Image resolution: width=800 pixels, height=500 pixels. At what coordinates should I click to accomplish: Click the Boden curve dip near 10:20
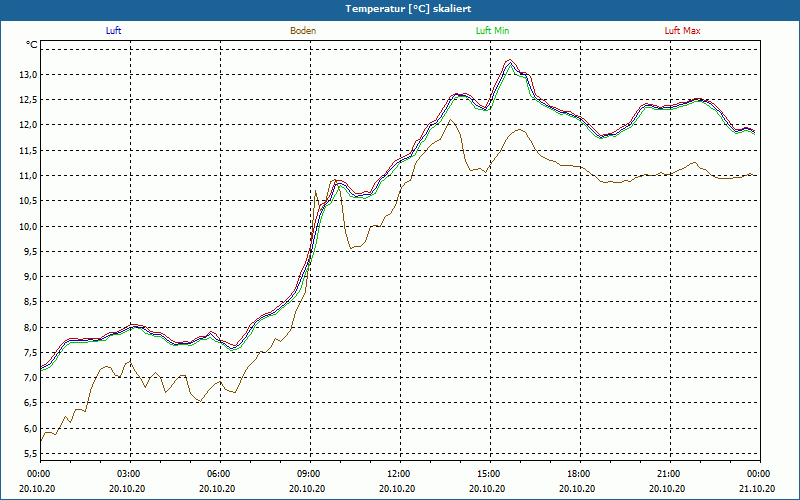351,248
